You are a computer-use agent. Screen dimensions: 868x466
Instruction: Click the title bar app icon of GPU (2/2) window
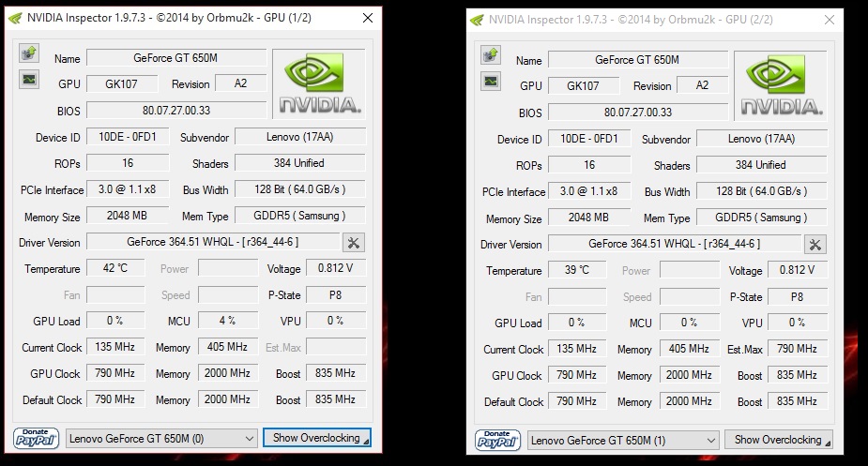[x=478, y=21]
